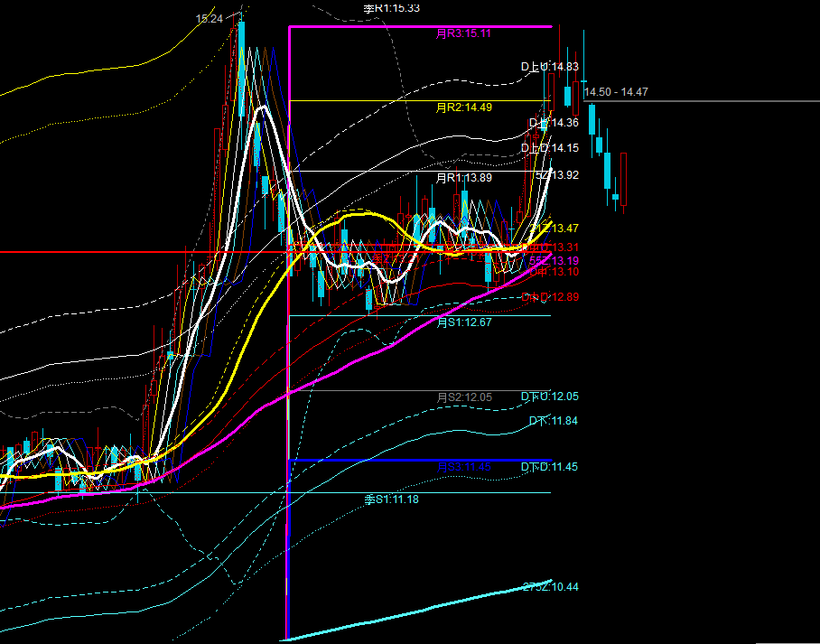
Task: Click the red 'D中:13.10' label
Action: [554, 272]
